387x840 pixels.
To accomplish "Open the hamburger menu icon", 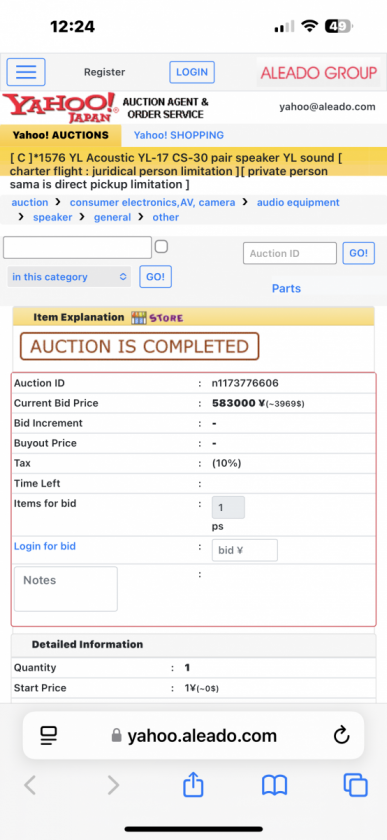I will 26,72.
